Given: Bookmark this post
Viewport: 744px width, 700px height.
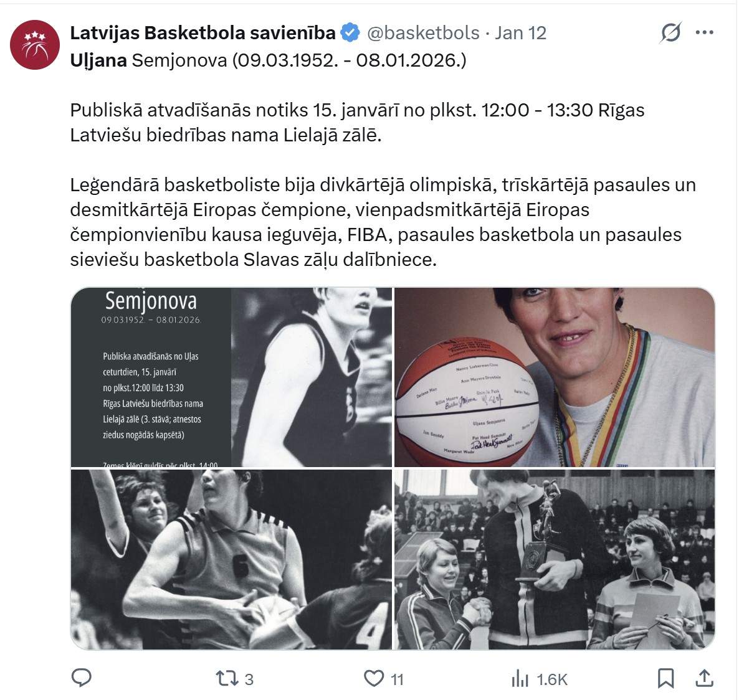Looking at the screenshot, I should [665, 678].
